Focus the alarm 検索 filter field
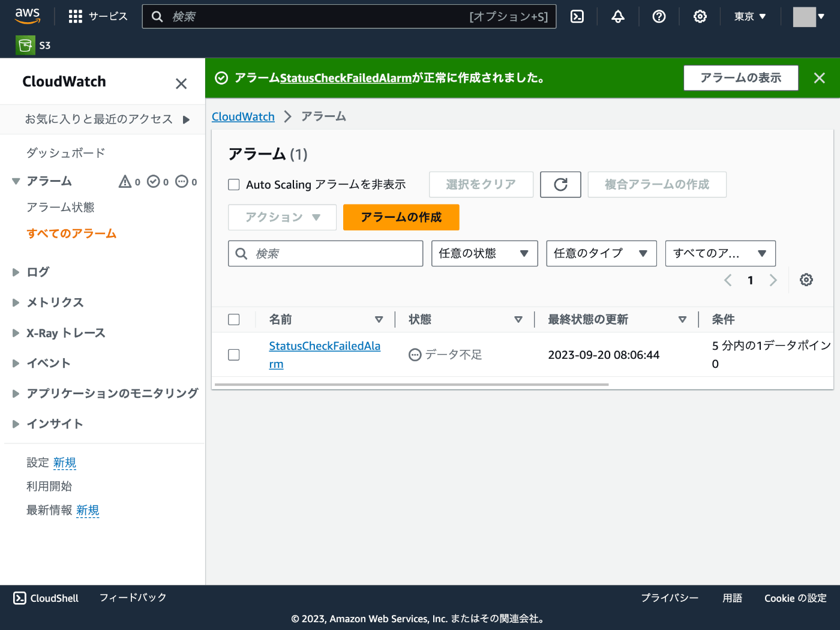Image resolution: width=840 pixels, height=630 pixels. [x=326, y=254]
